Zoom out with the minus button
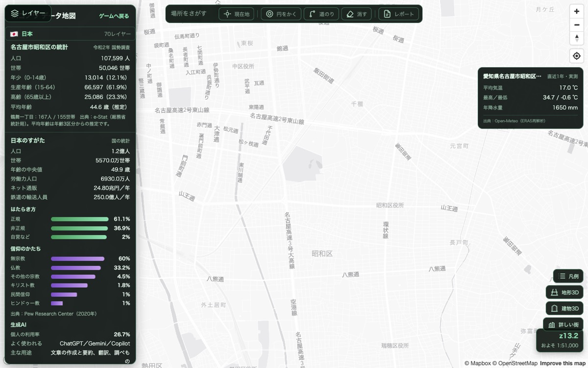 click(577, 25)
